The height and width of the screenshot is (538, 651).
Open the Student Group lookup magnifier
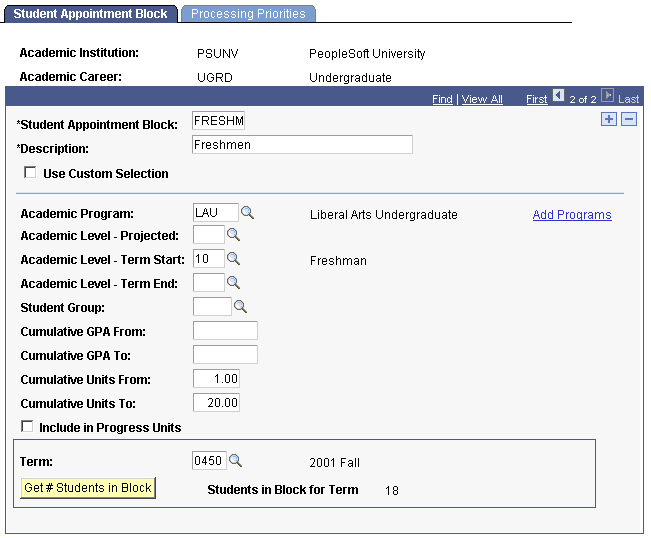tap(240, 307)
